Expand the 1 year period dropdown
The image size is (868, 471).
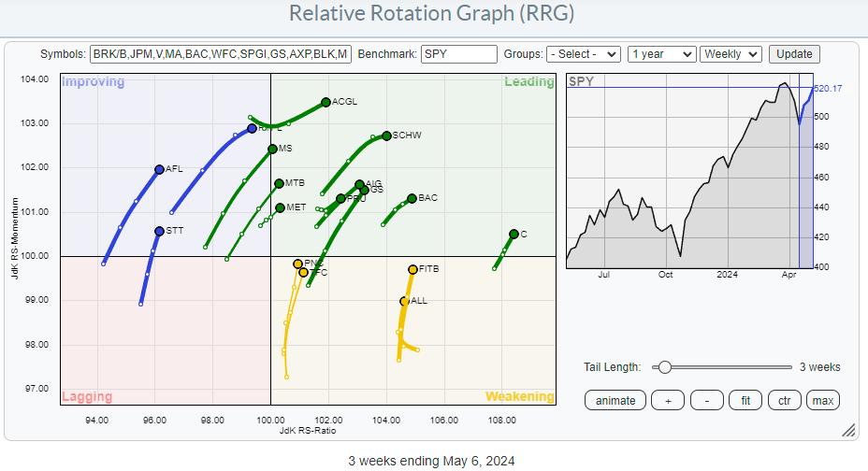click(x=660, y=54)
